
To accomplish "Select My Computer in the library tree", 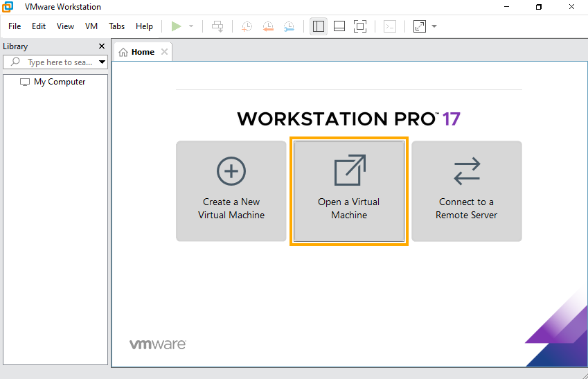I will click(60, 82).
